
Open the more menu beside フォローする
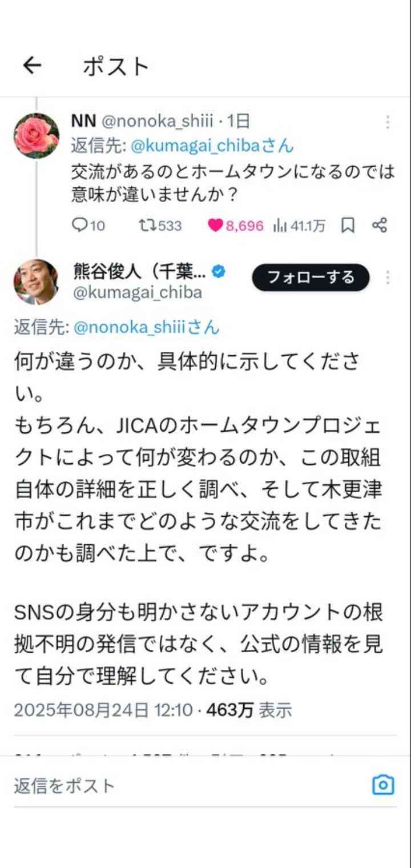388,278
